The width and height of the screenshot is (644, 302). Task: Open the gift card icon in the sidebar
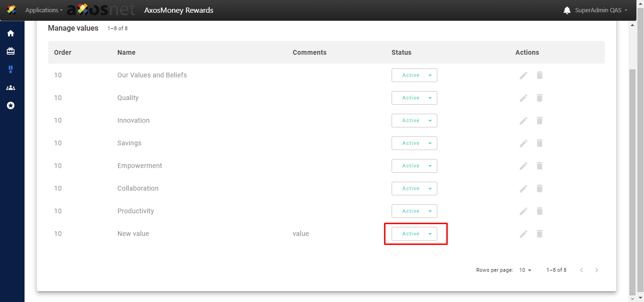pyautogui.click(x=10, y=51)
